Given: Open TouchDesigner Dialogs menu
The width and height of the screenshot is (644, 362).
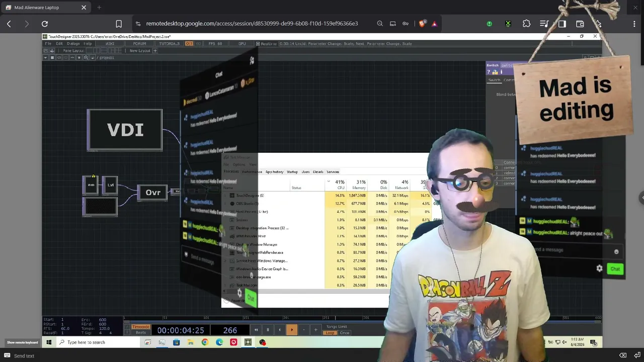Looking at the screenshot, I should (73, 44).
